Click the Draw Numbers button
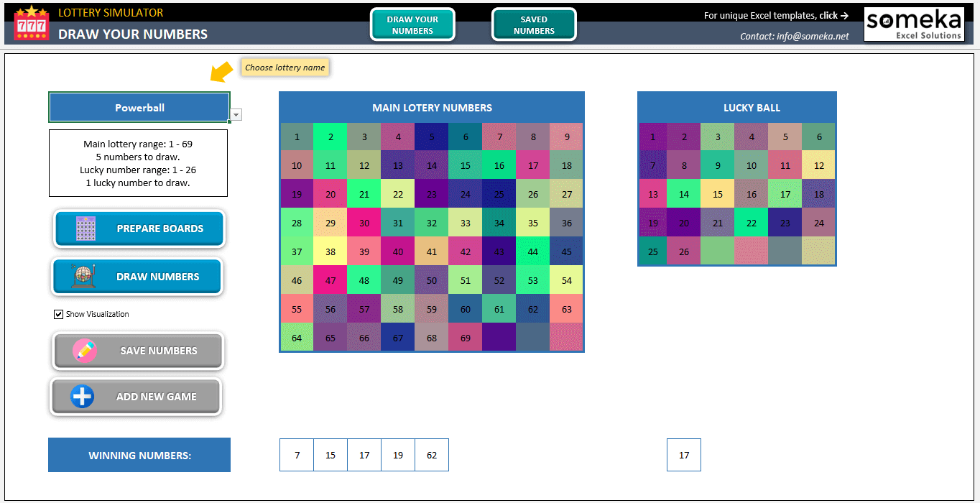This screenshot has height=503, width=980. pyautogui.click(x=137, y=277)
